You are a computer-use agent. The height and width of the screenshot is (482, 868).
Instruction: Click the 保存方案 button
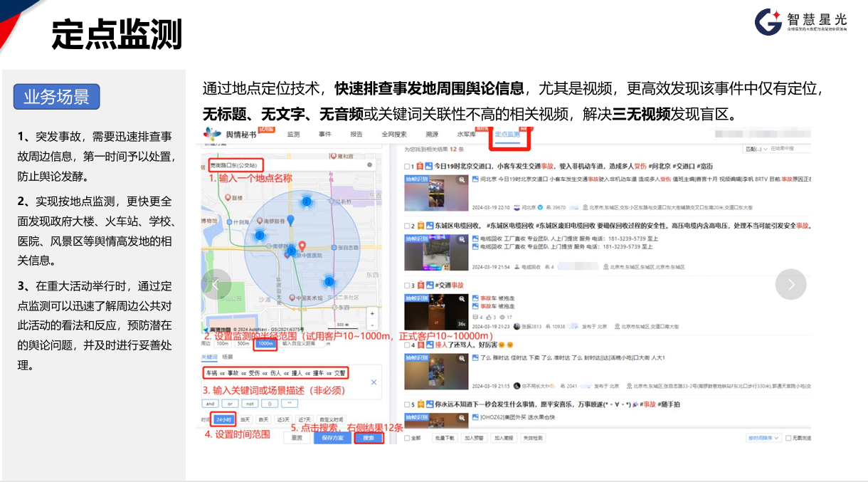332,438
